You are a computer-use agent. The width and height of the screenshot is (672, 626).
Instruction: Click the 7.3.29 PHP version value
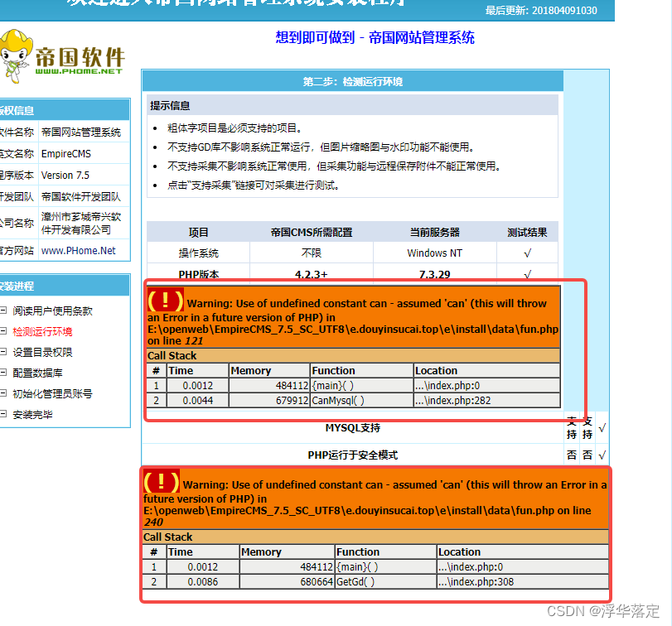pos(434,274)
